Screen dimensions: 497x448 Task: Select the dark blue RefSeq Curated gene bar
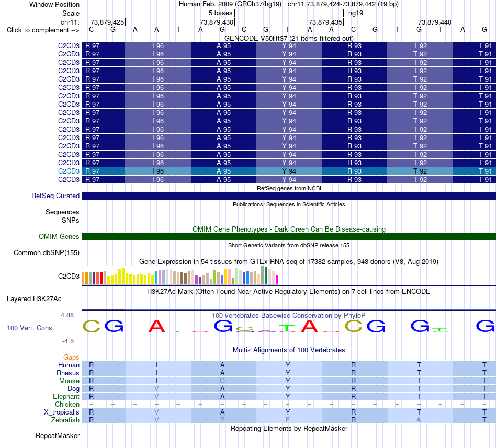pyautogui.click(x=289, y=196)
